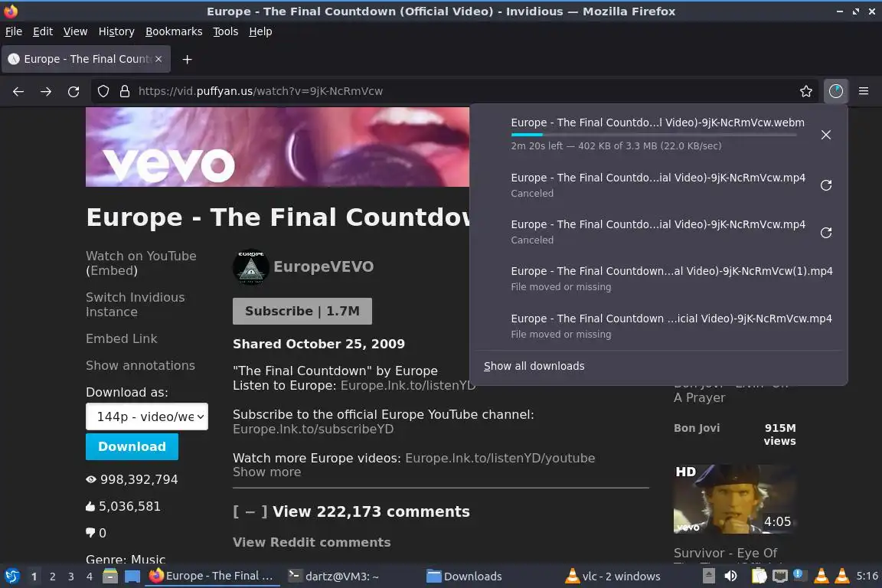Viewport: 882px width, 588px height.
Task: Open removable media eject tray icon
Action: (x=709, y=577)
